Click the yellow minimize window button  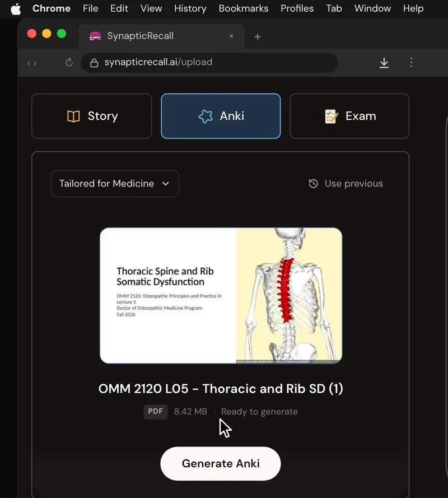point(46,34)
